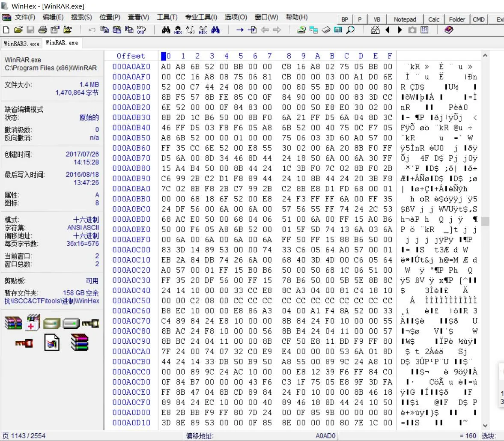Click the Find hex values icon
Viewport: 504px width, 441px height.
click(178, 30)
